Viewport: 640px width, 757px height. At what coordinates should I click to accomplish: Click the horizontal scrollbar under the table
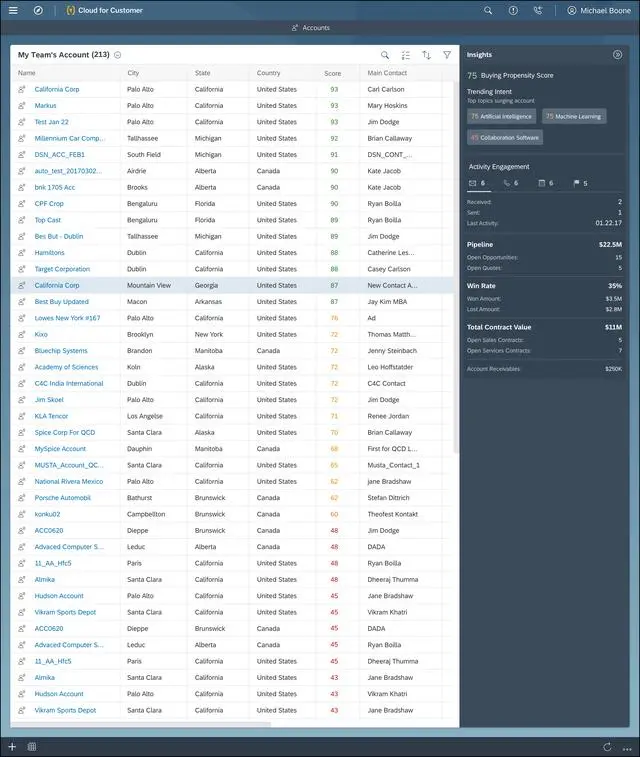(x=141, y=724)
